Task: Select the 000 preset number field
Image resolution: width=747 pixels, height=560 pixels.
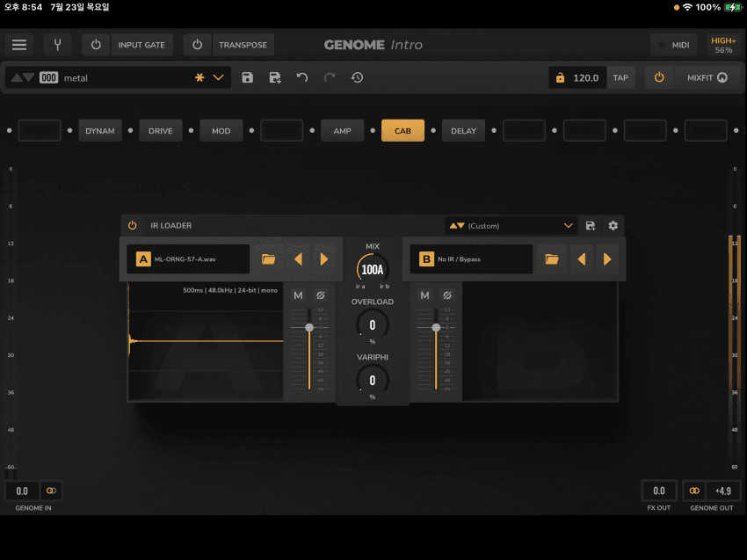Action: coord(48,77)
